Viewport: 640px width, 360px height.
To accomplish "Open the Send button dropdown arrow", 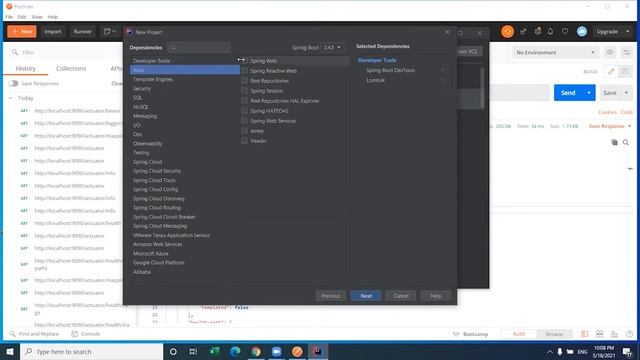I will point(589,93).
